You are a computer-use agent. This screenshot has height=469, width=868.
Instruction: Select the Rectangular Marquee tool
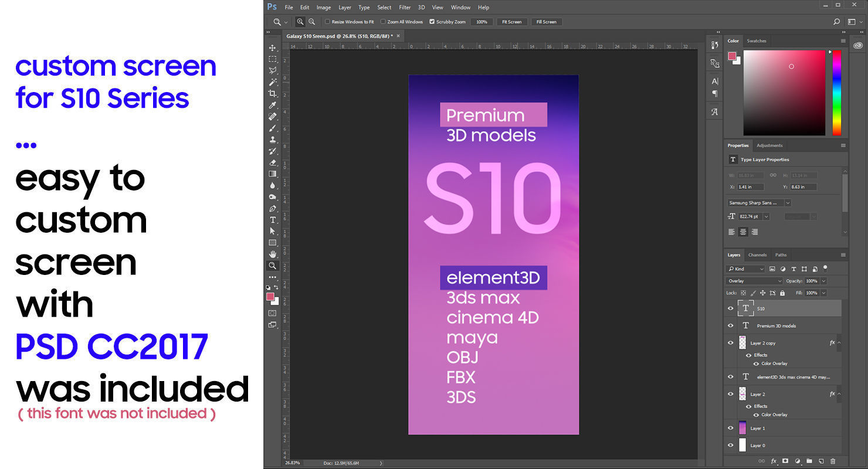(272, 59)
